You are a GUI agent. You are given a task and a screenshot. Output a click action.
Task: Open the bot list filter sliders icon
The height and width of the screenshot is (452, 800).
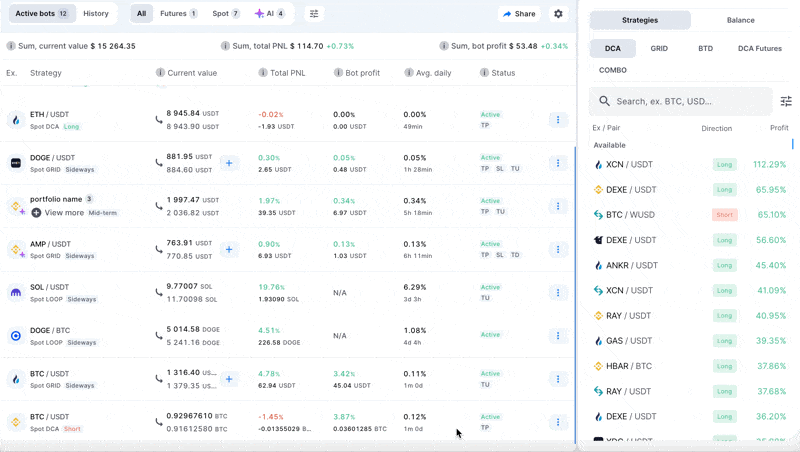(x=314, y=14)
